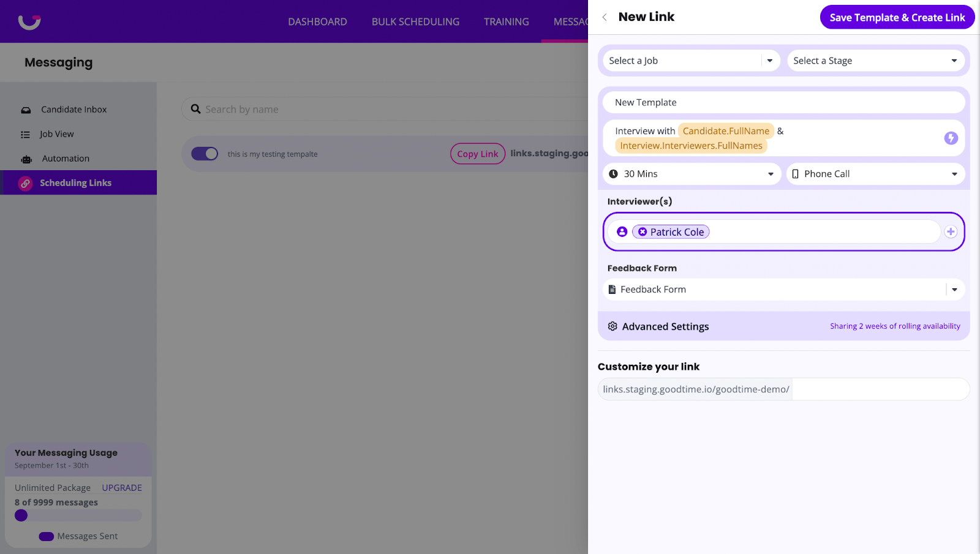The height and width of the screenshot is (554, 980).
Task: Click the Candidate Inbox tray icon
Action: click(26, 110)
